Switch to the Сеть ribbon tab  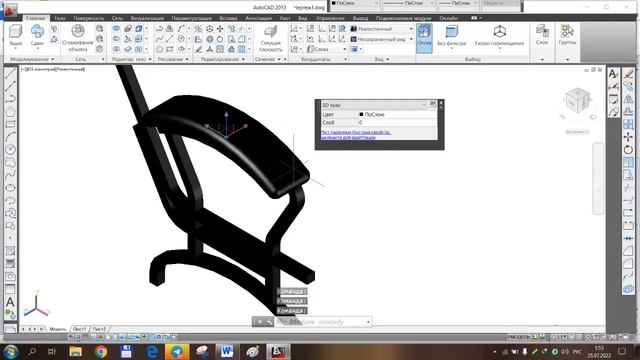tap(117, 18)
